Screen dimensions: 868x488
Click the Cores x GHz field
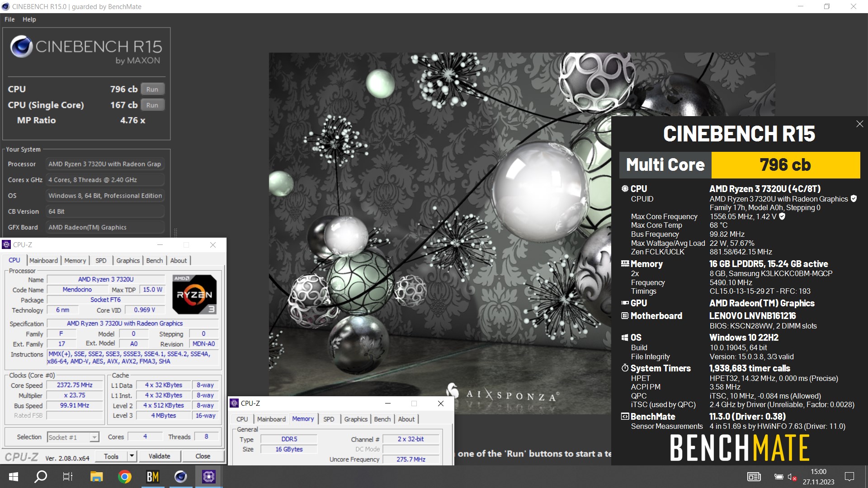[105, 180]
